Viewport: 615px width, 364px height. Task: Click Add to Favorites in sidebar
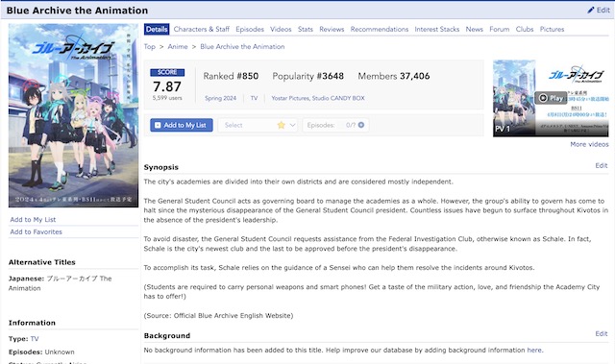pos(37,232)
